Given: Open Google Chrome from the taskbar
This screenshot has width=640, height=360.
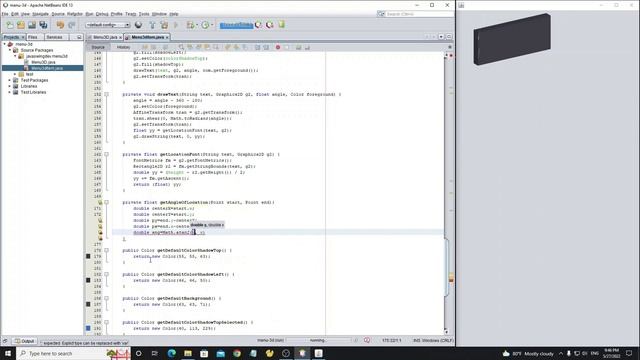Looking at the screenshot, I should click(237, 353).
